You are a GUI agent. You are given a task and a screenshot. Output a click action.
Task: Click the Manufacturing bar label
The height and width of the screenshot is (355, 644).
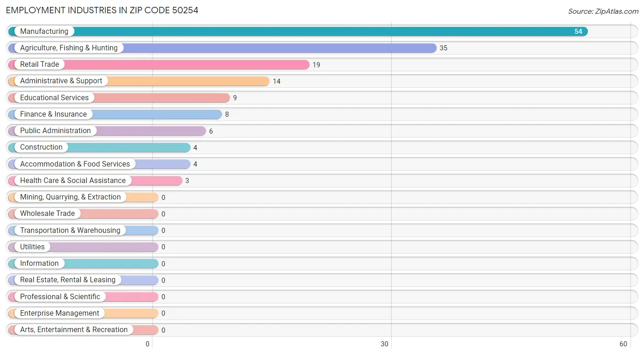(x=44, y=31)
